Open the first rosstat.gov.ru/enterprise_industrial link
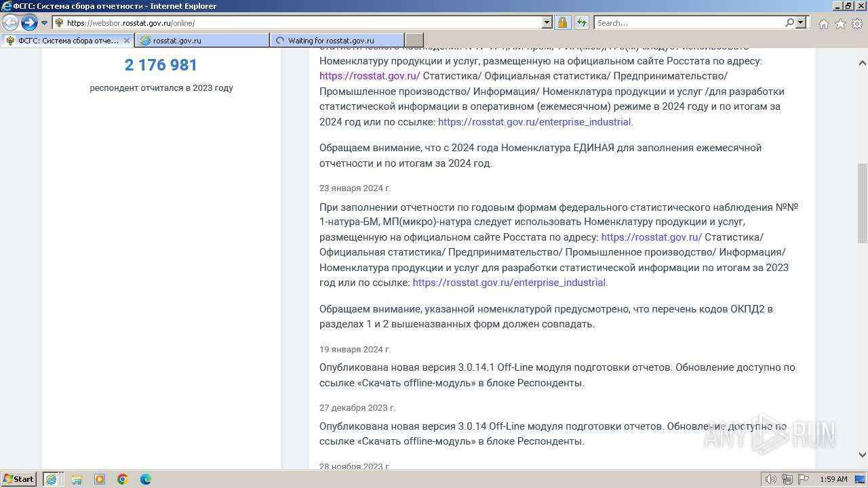868x488 pixels. point(534,122)
